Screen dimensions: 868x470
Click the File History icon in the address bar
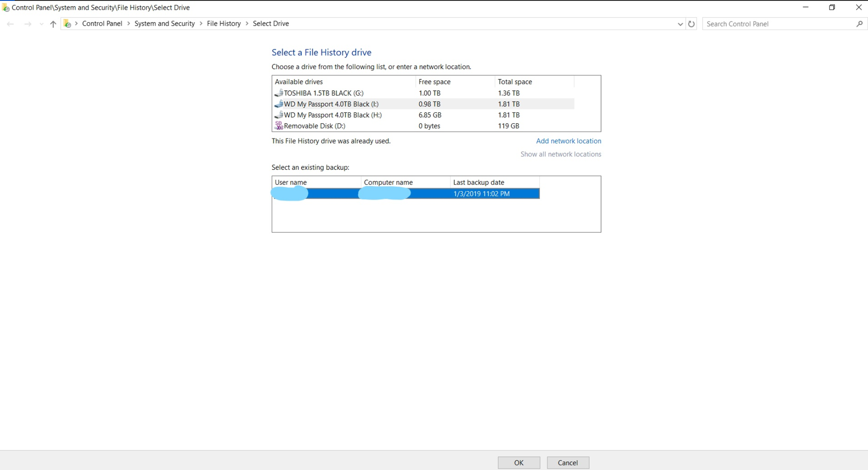pyautogui.click(x=68, y=23)
